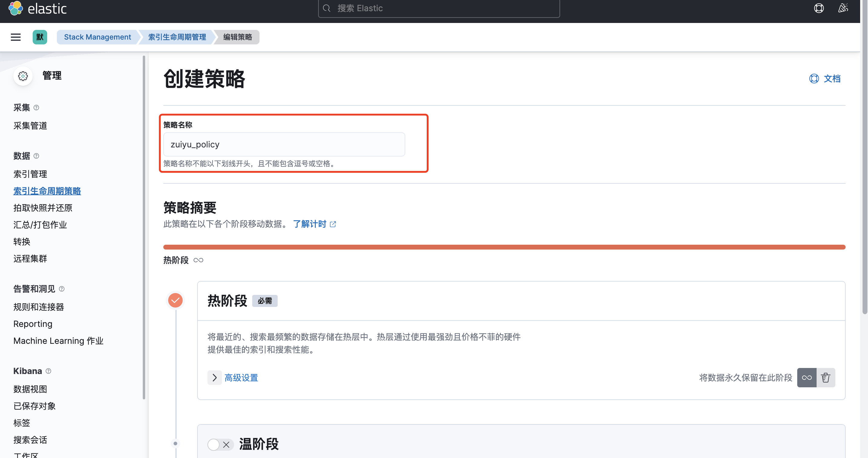This screenshot has height=458, width=868.
Task: Click the green space avatar 默
Action: 40,37
